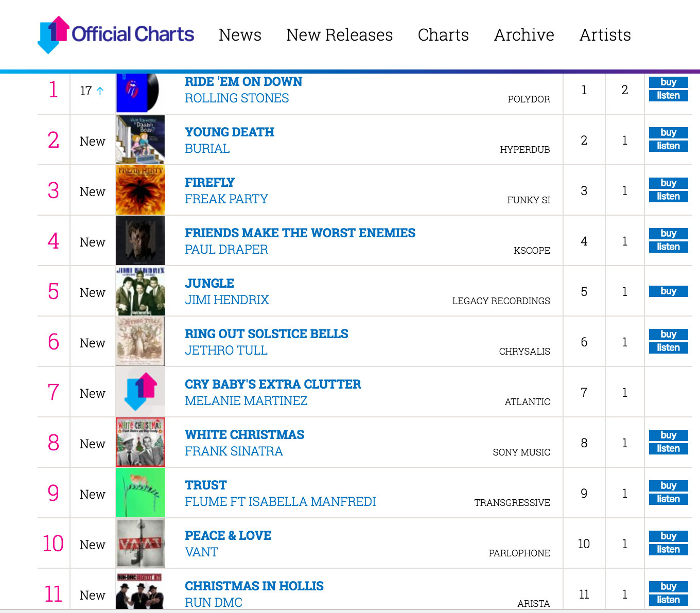Screen dimensions: 700x613
Task: Open Firefly cover thumbnail
Action: click(141, 190)
